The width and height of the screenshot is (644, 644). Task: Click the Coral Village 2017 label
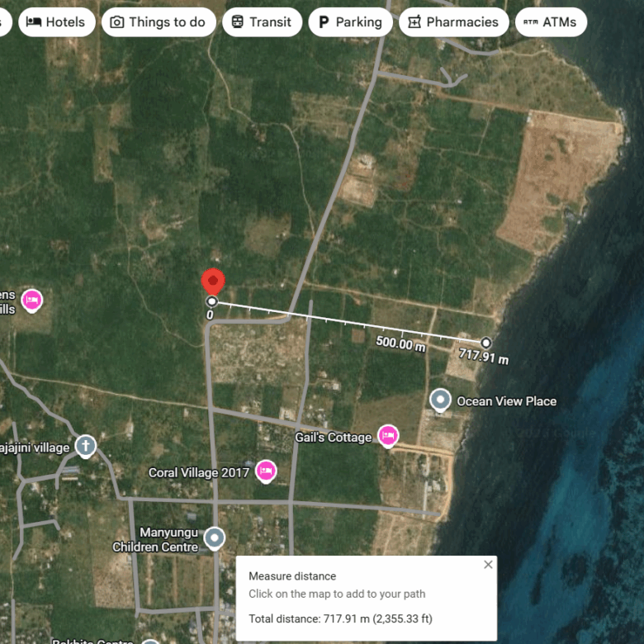199,473
